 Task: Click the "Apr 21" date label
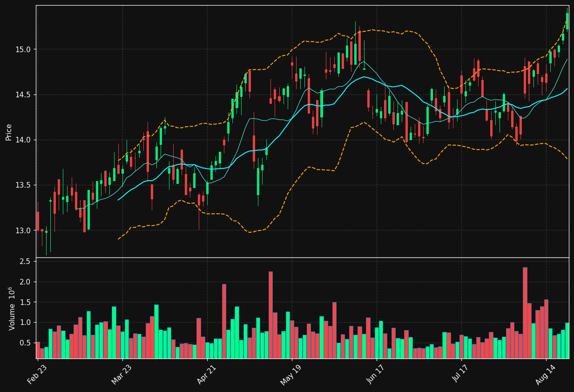207,374
